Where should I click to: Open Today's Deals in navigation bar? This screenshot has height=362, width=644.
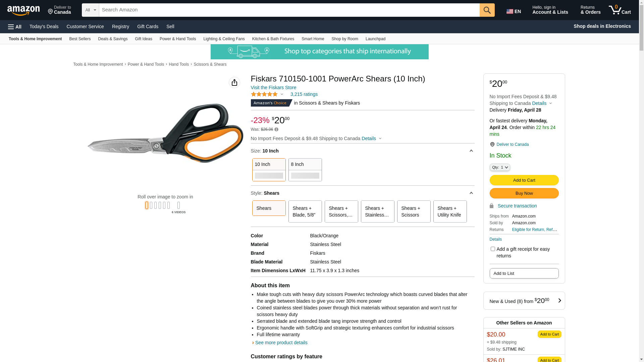click(x=44, y=26)
